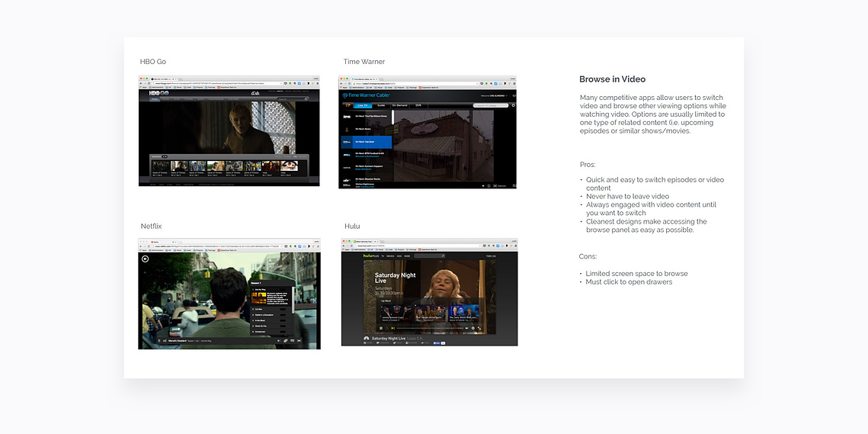Open the Netflix episodes list icon
The width and height of the screenshot is (868, 434).
(286, 341)
